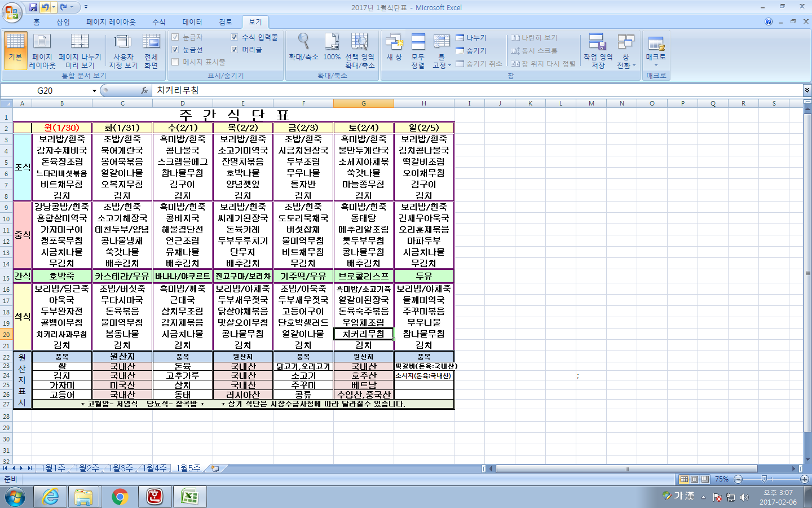This screenshot has height=508, width=812.
Task: Click the zoom slider handle
Action: point(764,479)
